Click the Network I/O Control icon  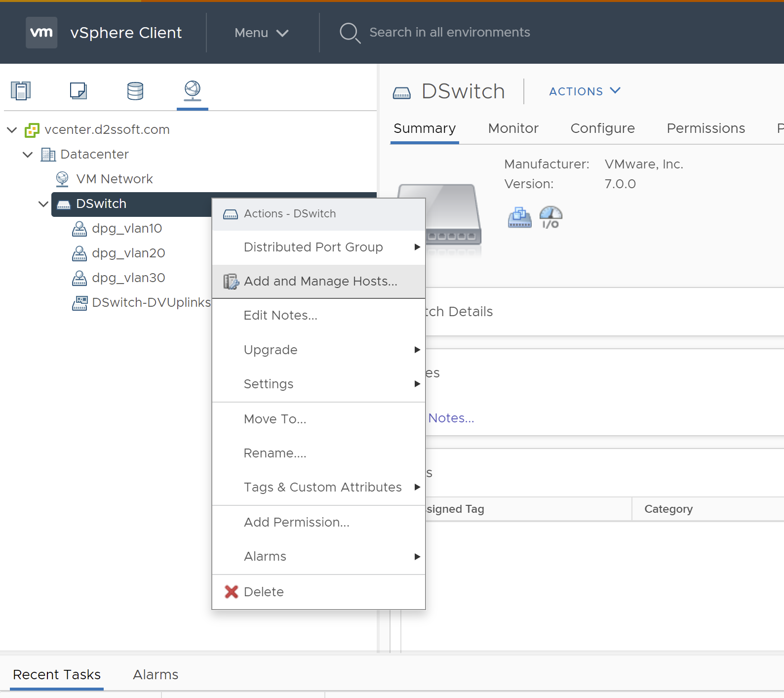[x=550, y=217]
